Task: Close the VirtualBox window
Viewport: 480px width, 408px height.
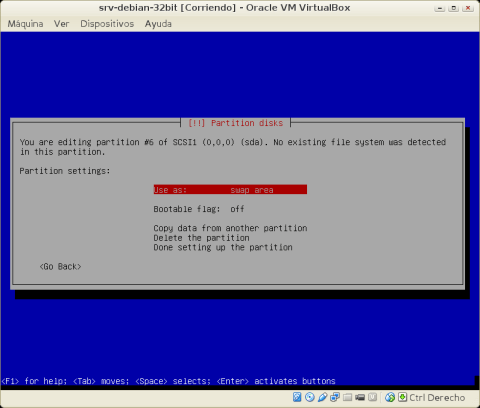Action: point(468,8)
